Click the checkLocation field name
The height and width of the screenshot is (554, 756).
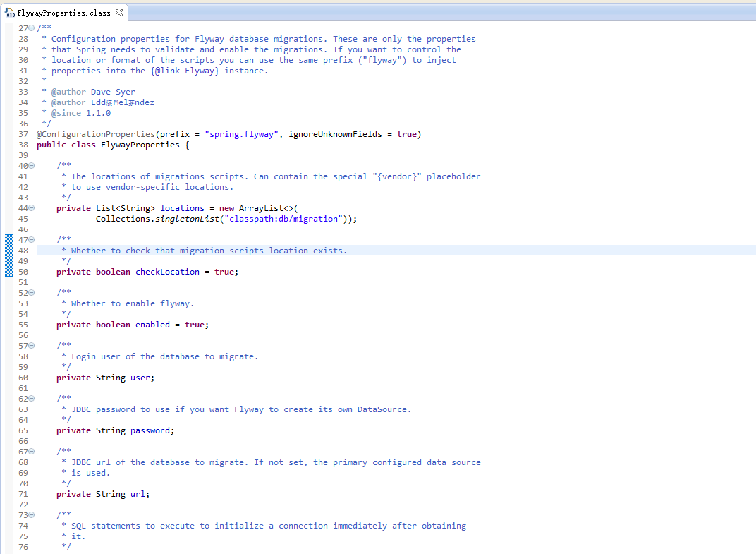(167, 271)
